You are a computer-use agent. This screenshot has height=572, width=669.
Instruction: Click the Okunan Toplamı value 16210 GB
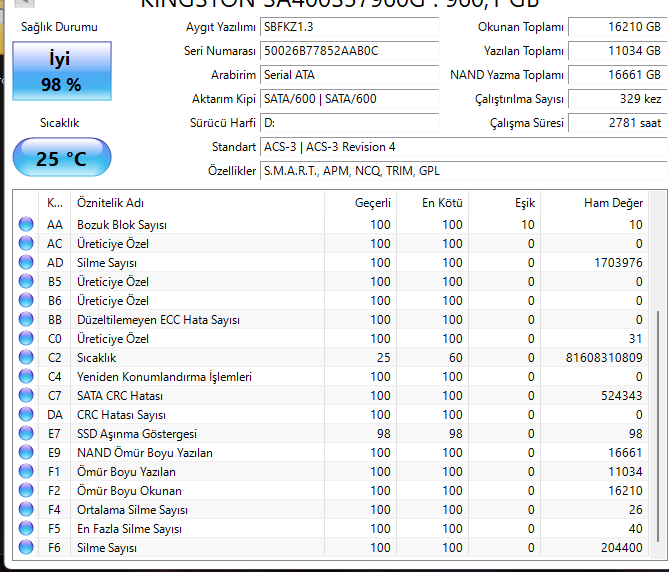[617, 27]
